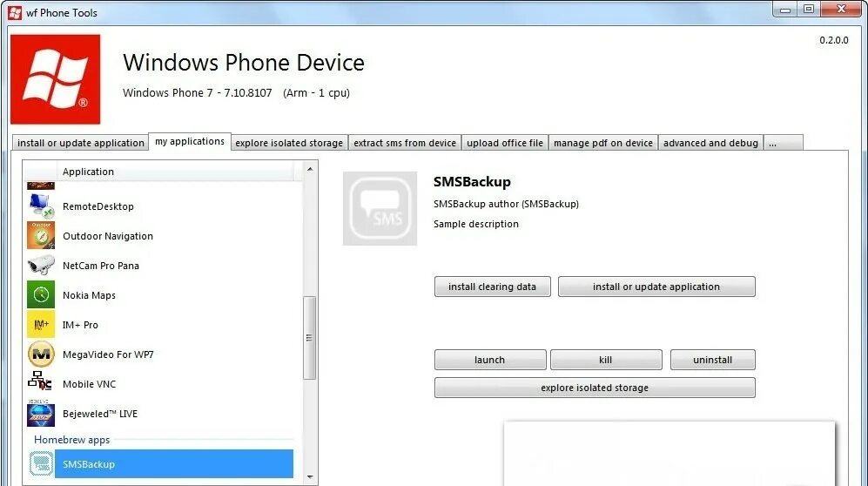Open the upload office file tab
Viewport: 868px width, 486px height.
[505, 143]
